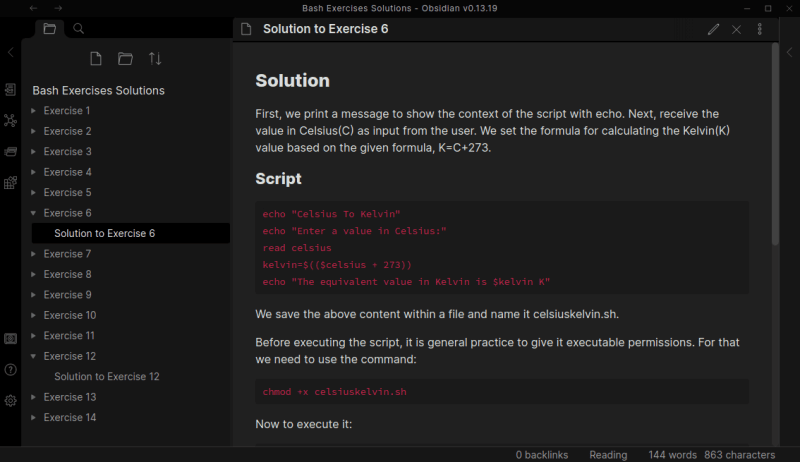The width and height of the screenshot is (800, 462).
Task: Switch to the file explorer tab
Action: [x=50, y=29]
